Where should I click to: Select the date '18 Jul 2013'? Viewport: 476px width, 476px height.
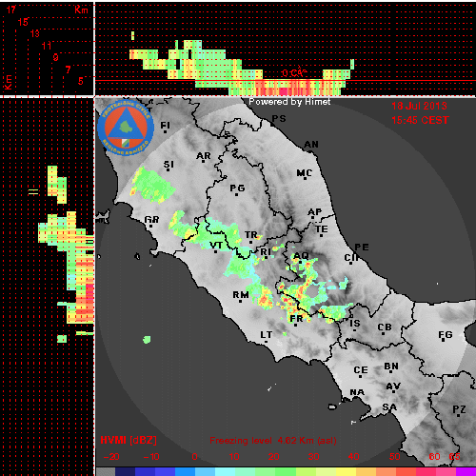[419, 106]
